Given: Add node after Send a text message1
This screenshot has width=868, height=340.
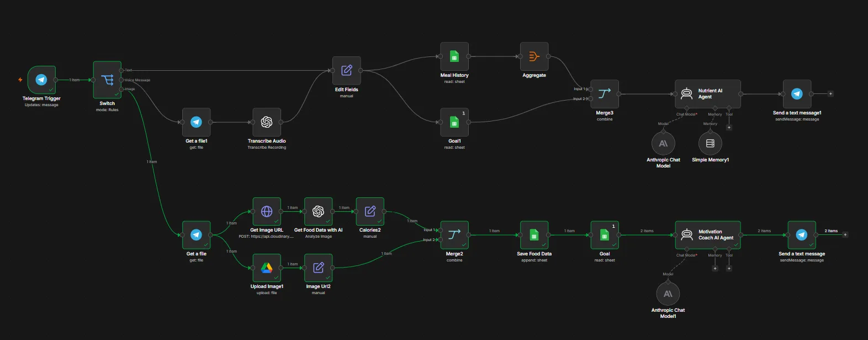Looking at the screenshot, I should click(x=830, y=94).
